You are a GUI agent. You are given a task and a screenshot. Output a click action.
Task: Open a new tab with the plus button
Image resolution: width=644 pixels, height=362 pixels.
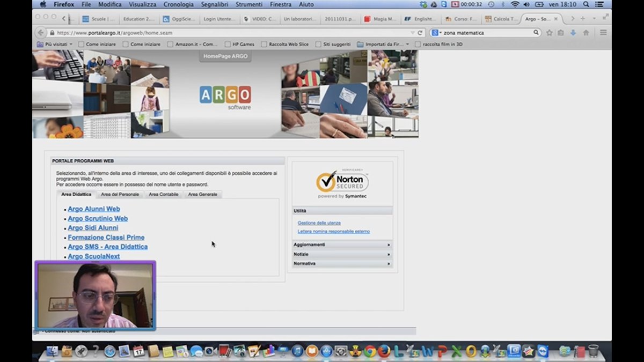(x=583, y=19)
